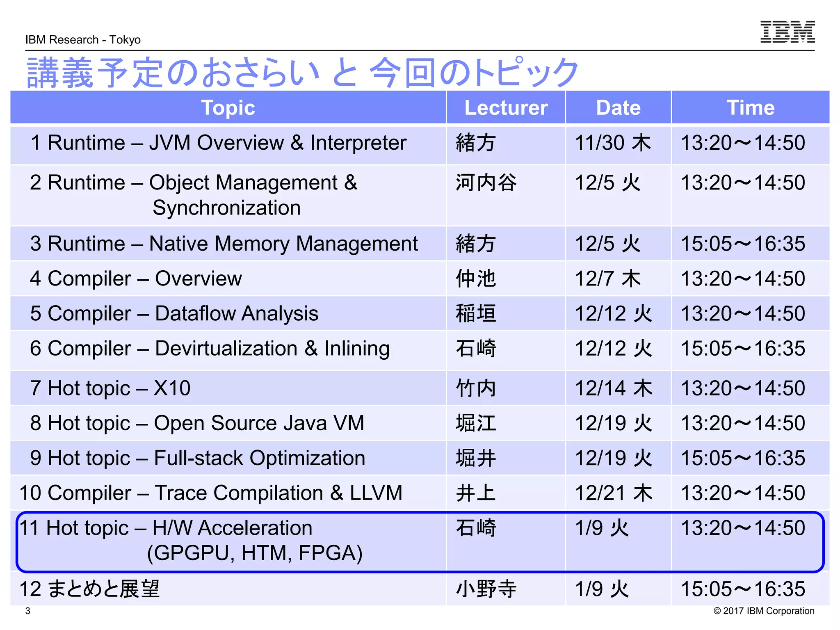Click the 'Topic' column header
Screen dimensions: 840x630
coord(228,107)
